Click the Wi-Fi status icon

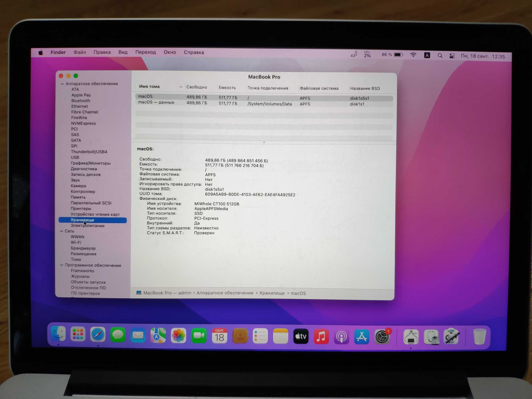click(413, 55)
